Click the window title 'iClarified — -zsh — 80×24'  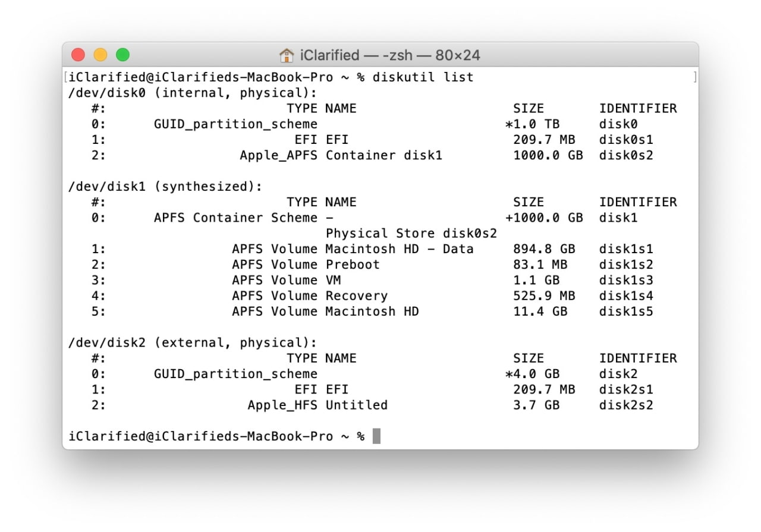390,56
